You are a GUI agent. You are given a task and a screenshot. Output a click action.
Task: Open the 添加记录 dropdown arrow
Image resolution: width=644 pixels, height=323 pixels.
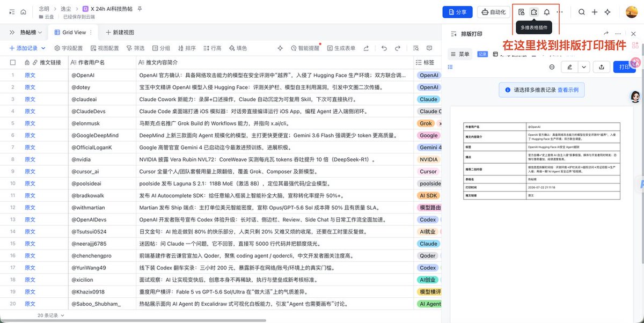tap(43, 48)
